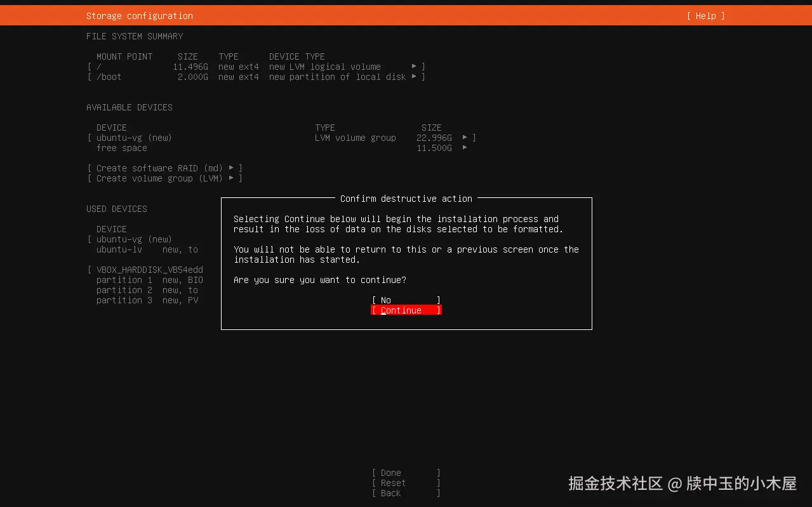This screenshot has height=507, width=812.
Task: Open the Help menu in header
Action: [705, 16]
